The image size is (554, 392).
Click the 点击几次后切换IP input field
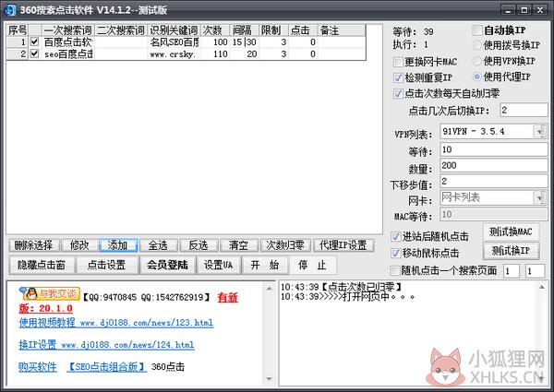[x=524, y=110]
